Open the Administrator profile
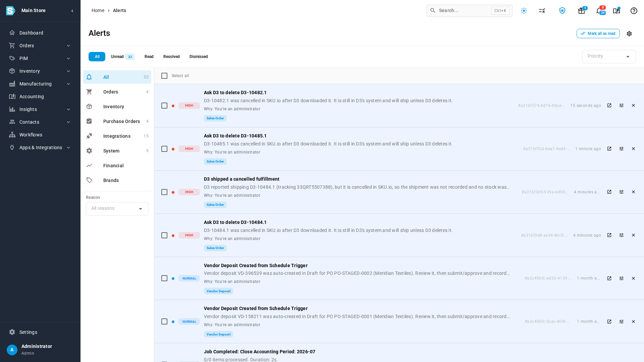This screenshot has height=362, width=644. tap(40, 350)
